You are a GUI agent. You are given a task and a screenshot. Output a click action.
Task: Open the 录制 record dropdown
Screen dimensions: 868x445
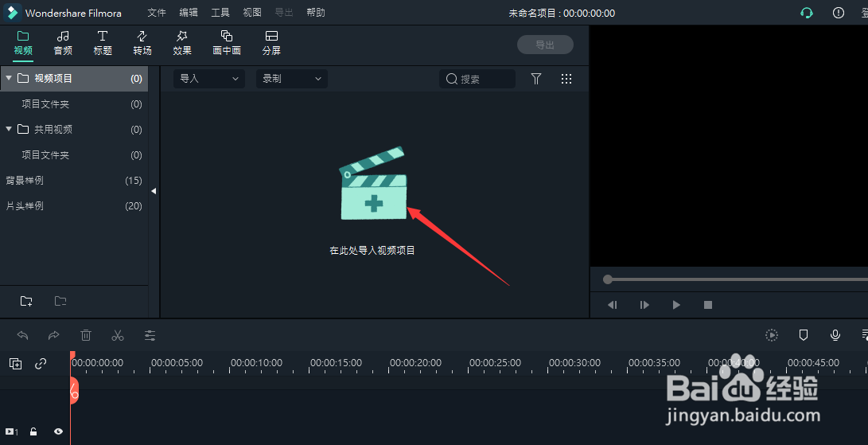292,79
